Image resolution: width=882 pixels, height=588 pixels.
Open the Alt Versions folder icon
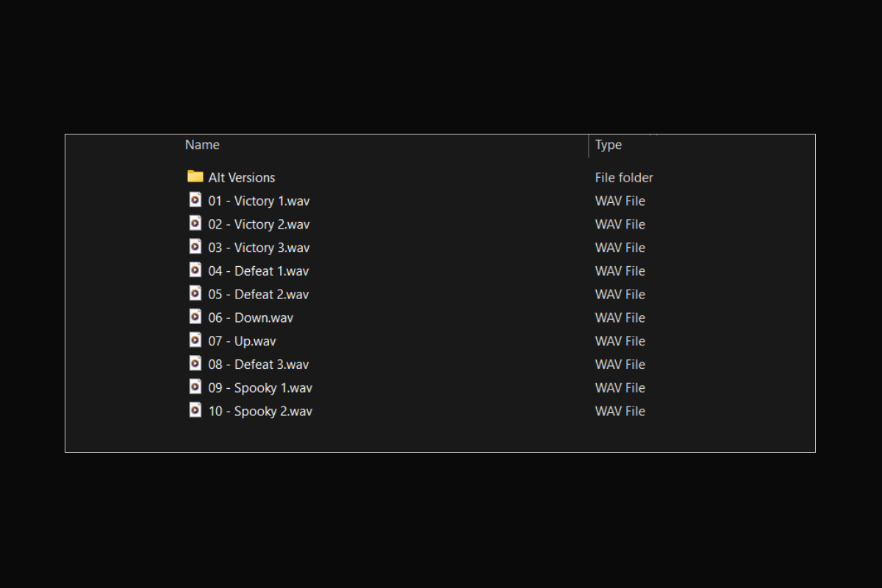(195, 176)
